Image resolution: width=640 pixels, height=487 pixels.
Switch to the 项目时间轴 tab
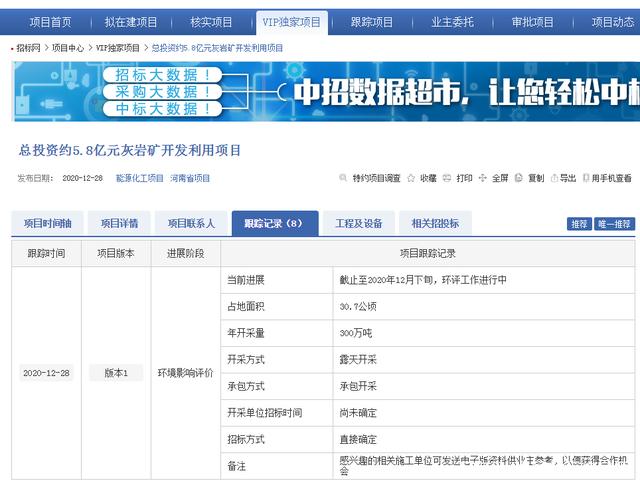tap(47, 223)
